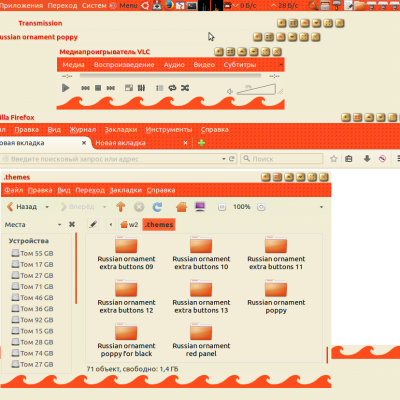Screen dimensions: 400x400
Task: Go to the home folder
Action: [x=182, y=207]
